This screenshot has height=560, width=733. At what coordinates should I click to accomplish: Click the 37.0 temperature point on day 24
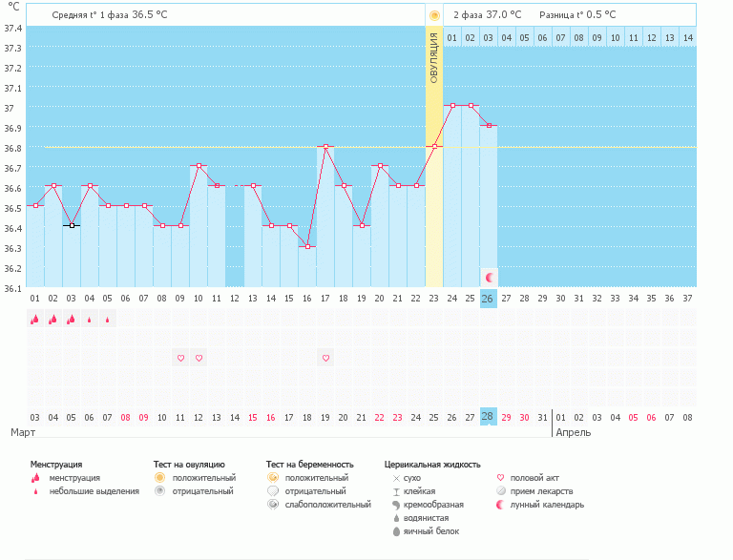tap(452, 106)
